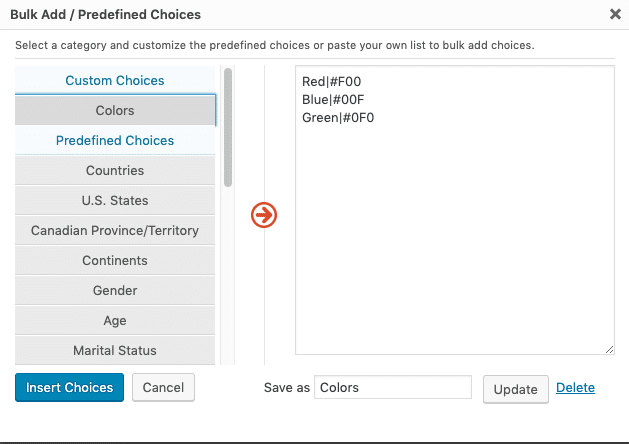
Task: Click the Custom Choices heading
Action: point(115,80)
